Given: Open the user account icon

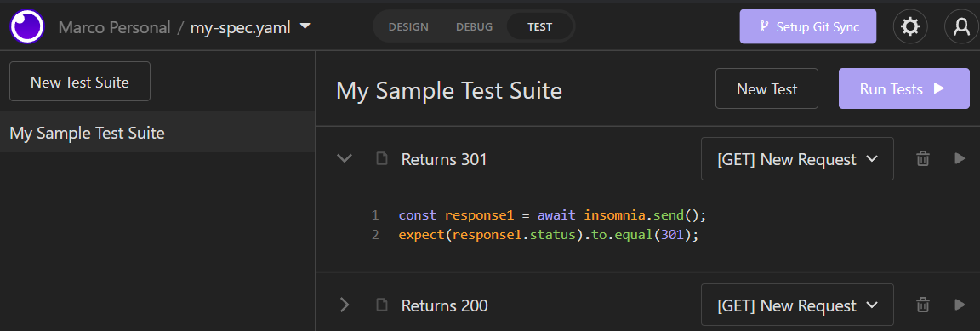Looking at the screenshot, I should point(961,27).
